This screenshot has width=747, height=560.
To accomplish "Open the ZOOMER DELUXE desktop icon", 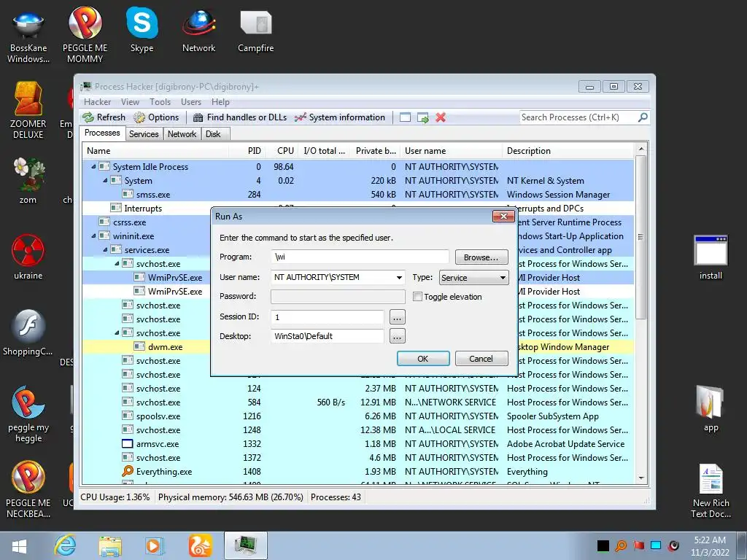I will pyautogui.click(x=28, y=110).
